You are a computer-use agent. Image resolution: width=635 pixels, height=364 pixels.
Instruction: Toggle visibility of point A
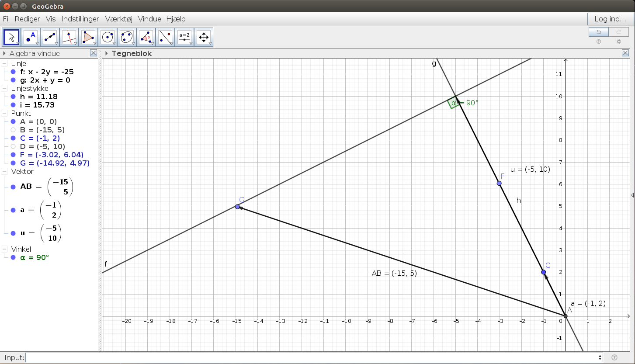point(13,121)
